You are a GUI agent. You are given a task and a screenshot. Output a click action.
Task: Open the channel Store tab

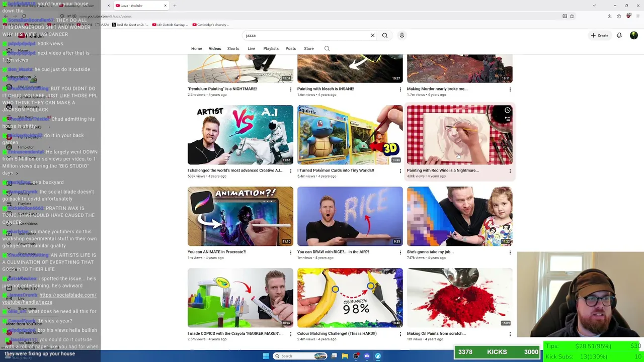[x=309, y=49]
